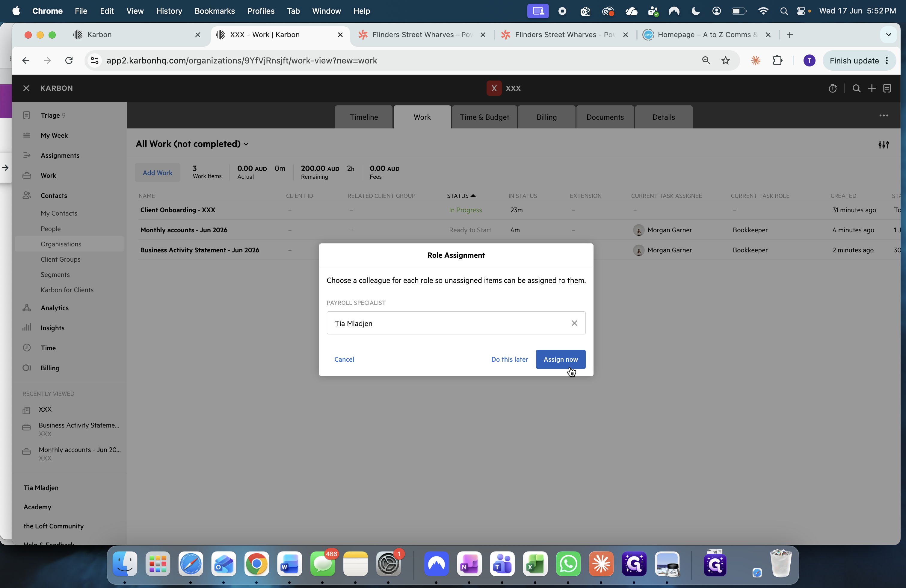Open Karbon for Clients
Viewport: 906px width, 588px height.
(x=67, y=290)
